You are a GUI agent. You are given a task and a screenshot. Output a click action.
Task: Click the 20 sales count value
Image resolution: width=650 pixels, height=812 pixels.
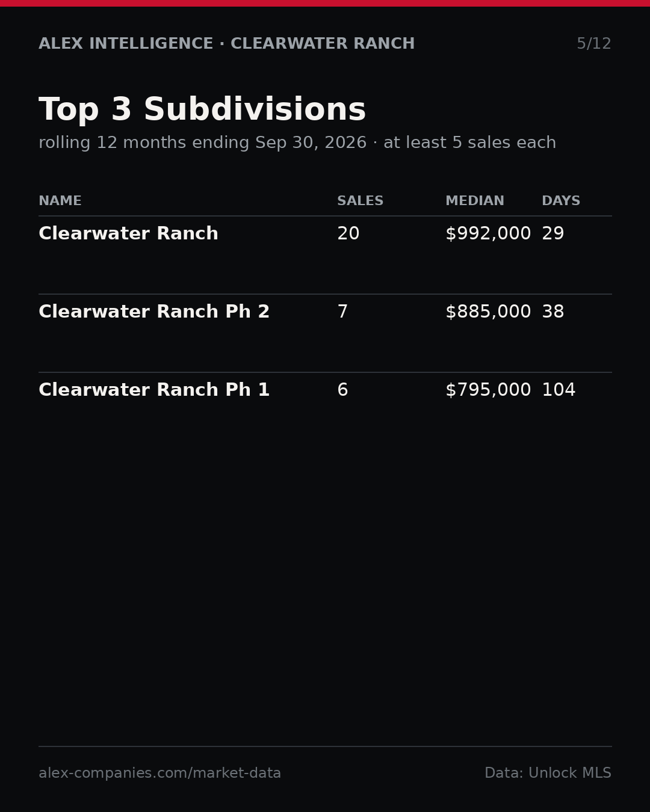[348, 234]
